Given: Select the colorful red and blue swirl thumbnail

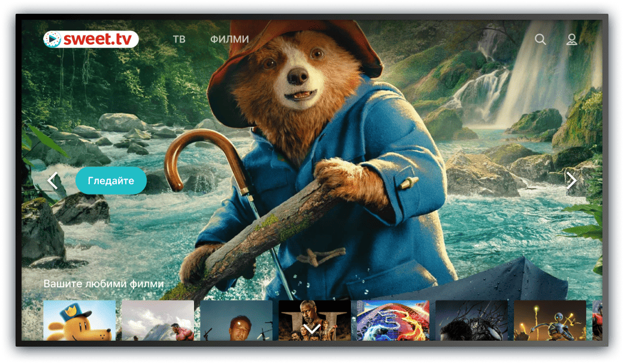Looking at the screenshot, I should [x=393, y=320].
